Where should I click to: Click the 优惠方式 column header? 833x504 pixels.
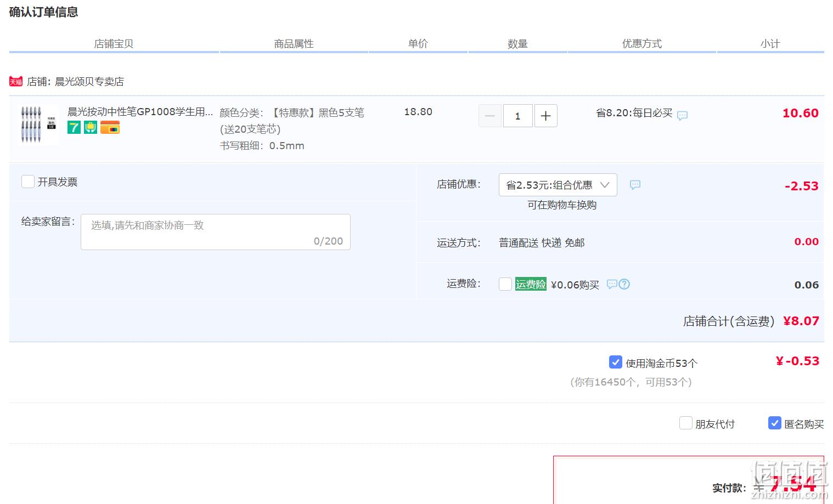[642, 44]
